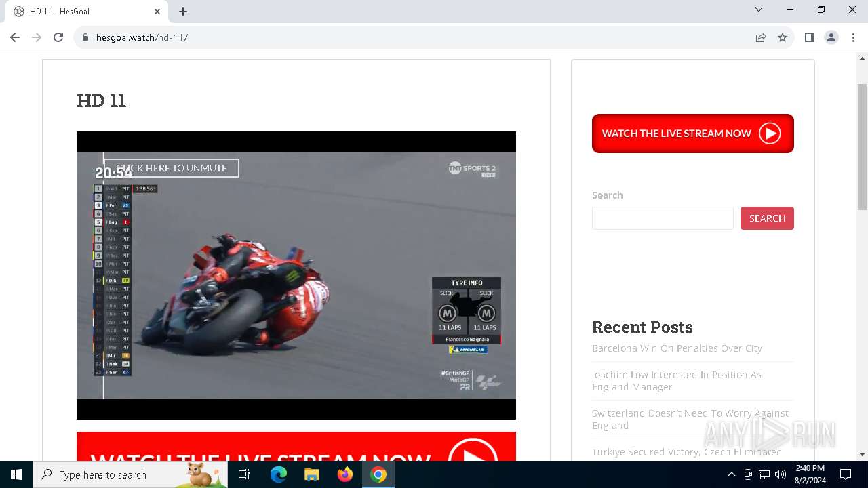Click the scrollbar up arrow
This screenshot has height=488, width=868.
click(x=862, y=59)
